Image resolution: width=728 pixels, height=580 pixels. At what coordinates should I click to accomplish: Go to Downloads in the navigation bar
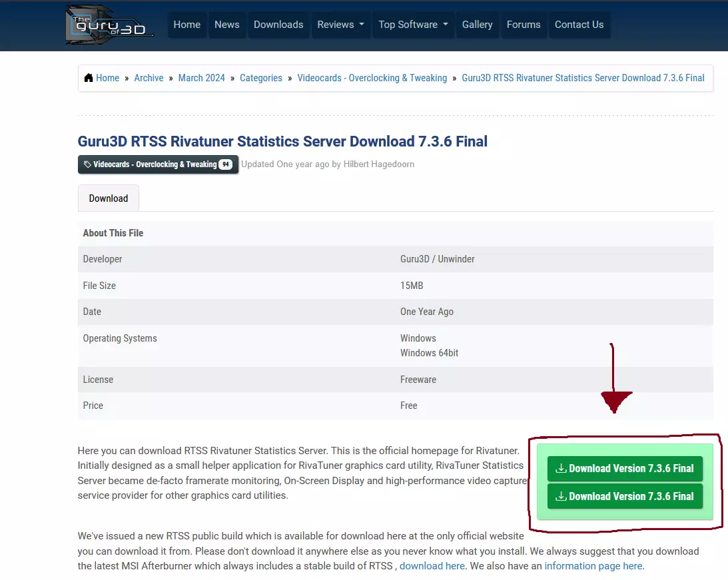coord(278,25)
